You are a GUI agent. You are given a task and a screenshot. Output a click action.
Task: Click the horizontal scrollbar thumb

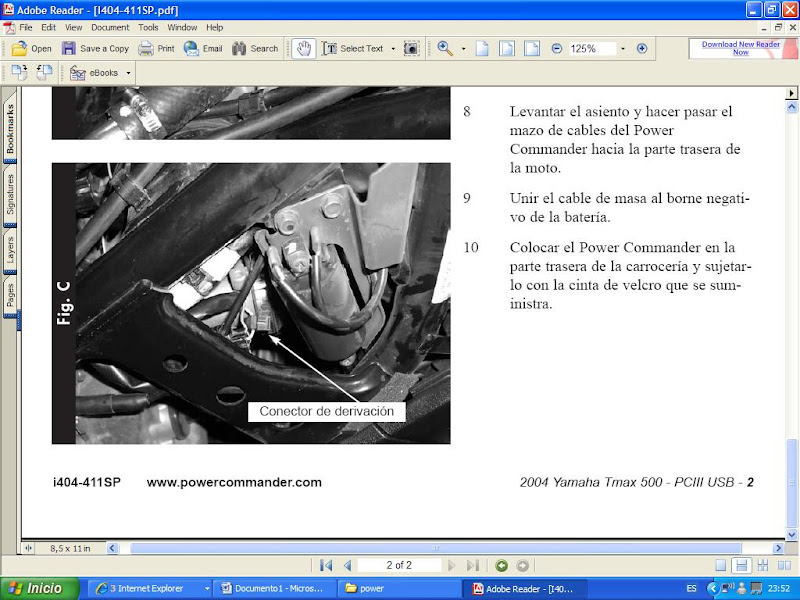[436, 548]
